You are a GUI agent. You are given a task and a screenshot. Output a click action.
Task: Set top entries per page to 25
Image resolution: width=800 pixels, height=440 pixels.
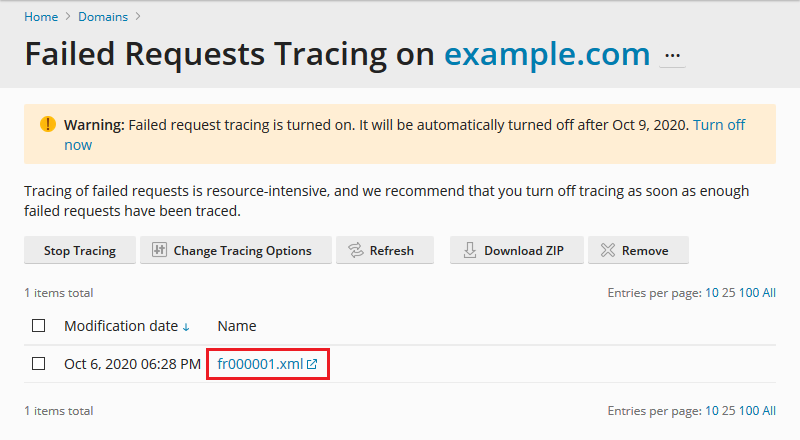click(x=729, y=293)
